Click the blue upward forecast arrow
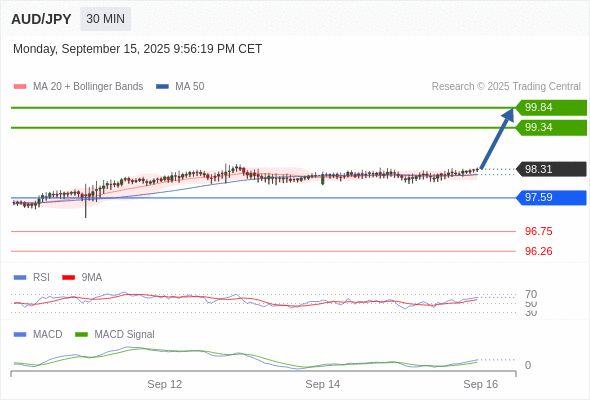 [x=497, y=138]
